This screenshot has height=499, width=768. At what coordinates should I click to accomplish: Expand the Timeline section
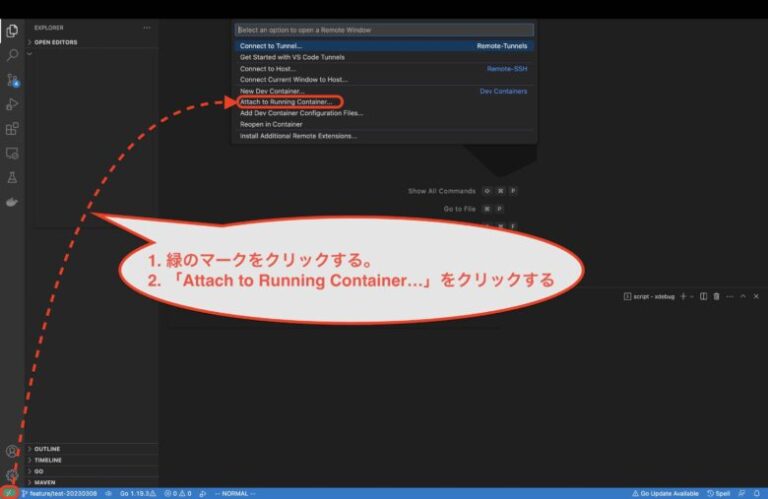pyautogui.click(x=48, y=460)
